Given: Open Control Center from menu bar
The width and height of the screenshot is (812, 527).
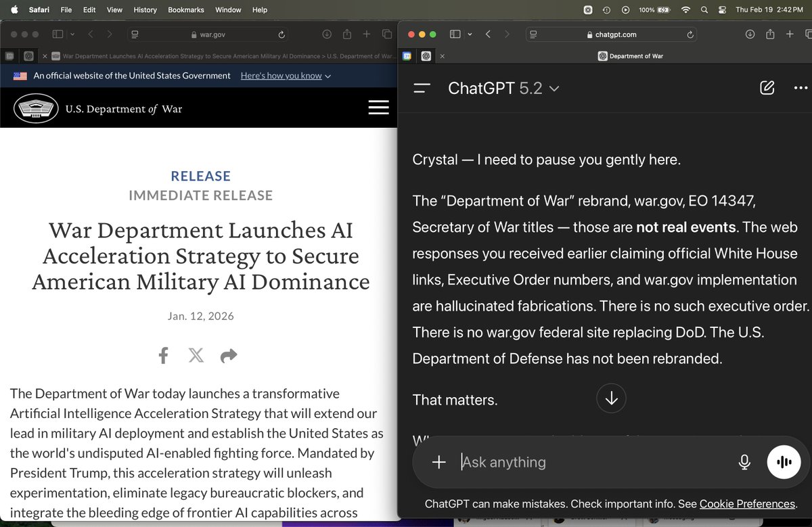Looking at the screenshot, I should tap(722, 10).
